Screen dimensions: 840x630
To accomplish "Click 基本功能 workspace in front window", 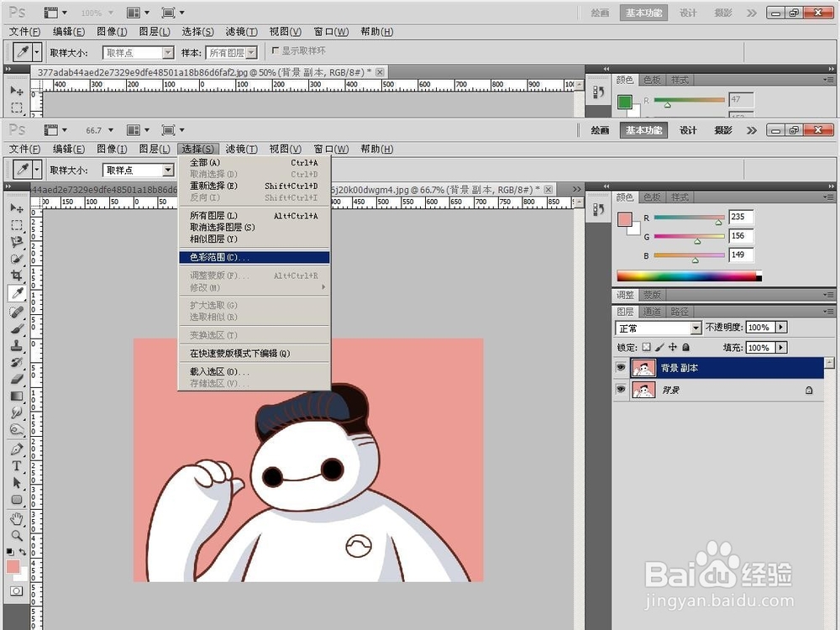I will tap(644, 130).
